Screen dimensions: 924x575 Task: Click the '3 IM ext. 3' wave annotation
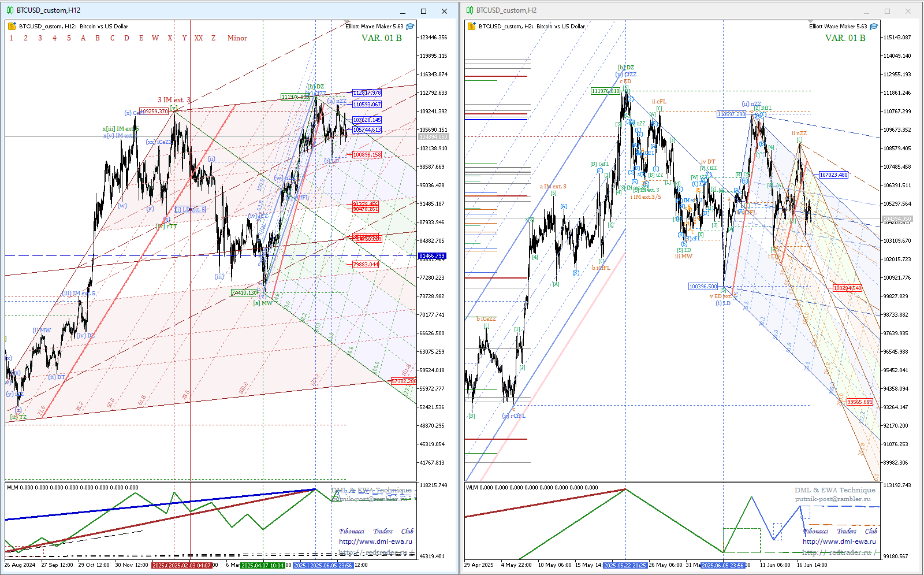174,100
